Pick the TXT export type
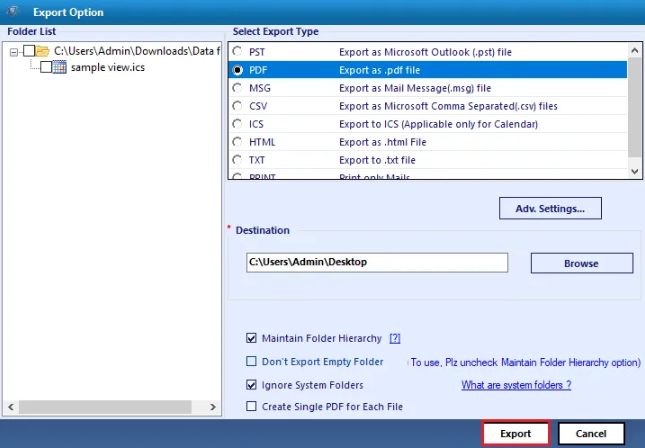 point(237,160)
